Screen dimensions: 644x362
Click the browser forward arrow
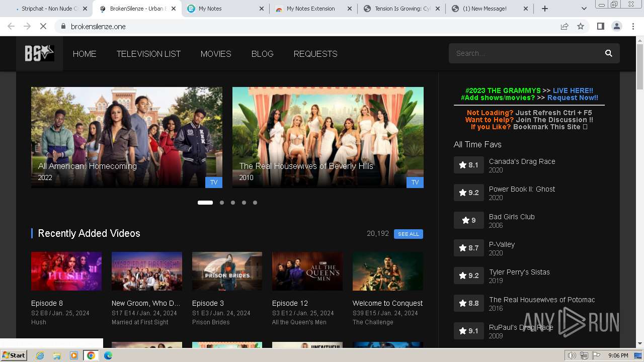point(27,26)
